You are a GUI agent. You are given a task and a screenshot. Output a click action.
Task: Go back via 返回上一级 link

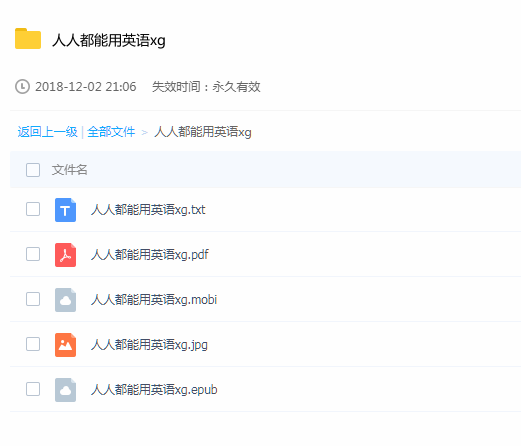(x=47, y=132)
